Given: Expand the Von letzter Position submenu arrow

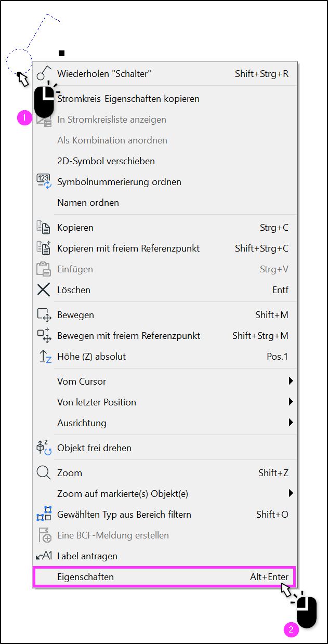Looking at the screenshot, I should (x=291, y=402).
